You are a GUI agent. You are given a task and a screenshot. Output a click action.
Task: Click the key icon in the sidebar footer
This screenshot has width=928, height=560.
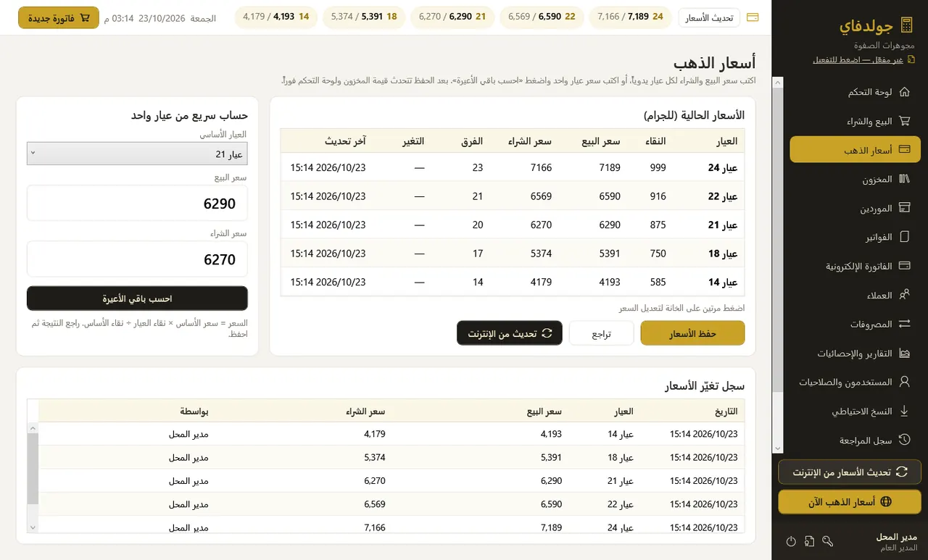pyautogui.click(x=829, y=541)
